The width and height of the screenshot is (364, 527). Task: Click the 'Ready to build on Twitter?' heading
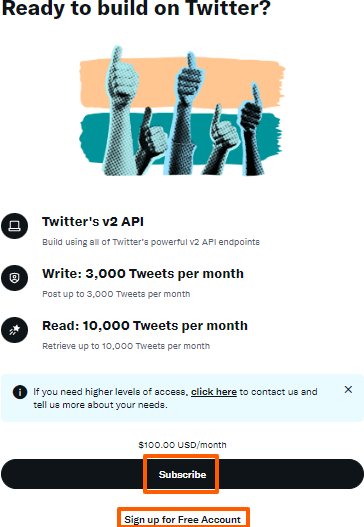point(136,8)
